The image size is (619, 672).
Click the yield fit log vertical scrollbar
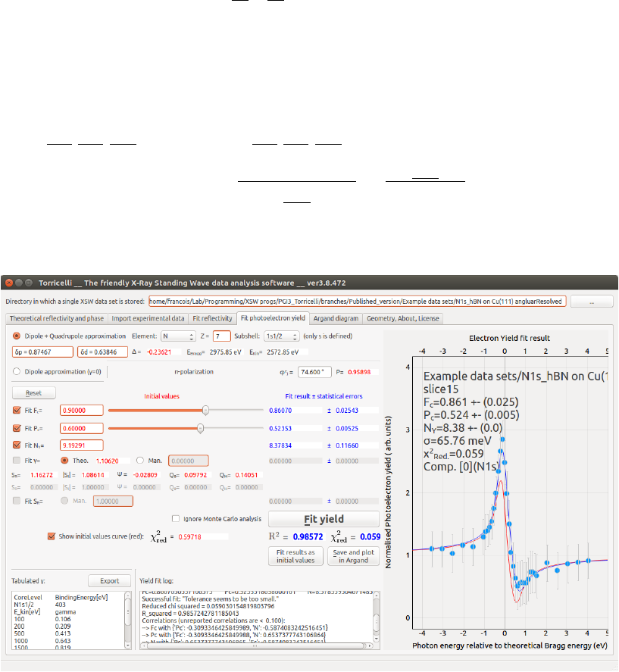(377, 617)
